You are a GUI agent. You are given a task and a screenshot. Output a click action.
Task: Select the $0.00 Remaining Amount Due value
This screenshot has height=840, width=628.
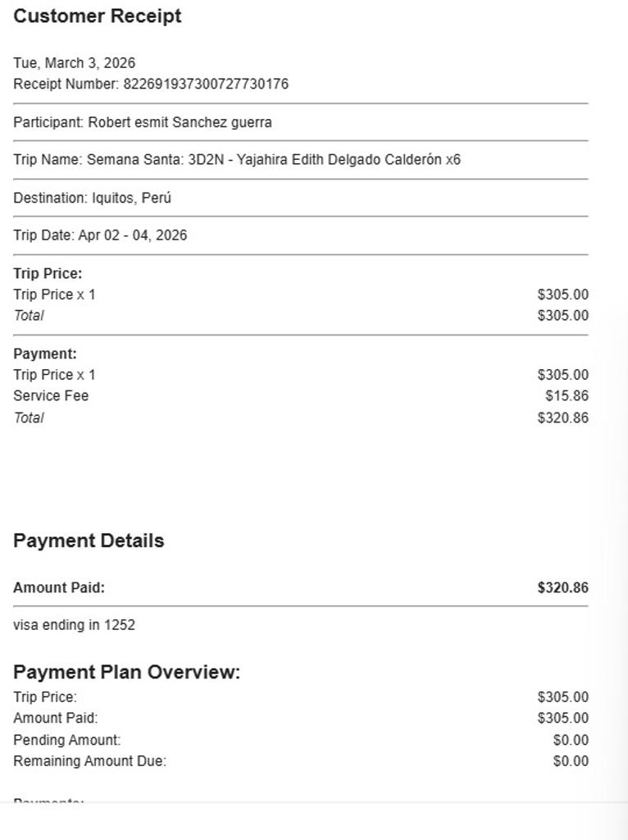(x=571, y=761)
